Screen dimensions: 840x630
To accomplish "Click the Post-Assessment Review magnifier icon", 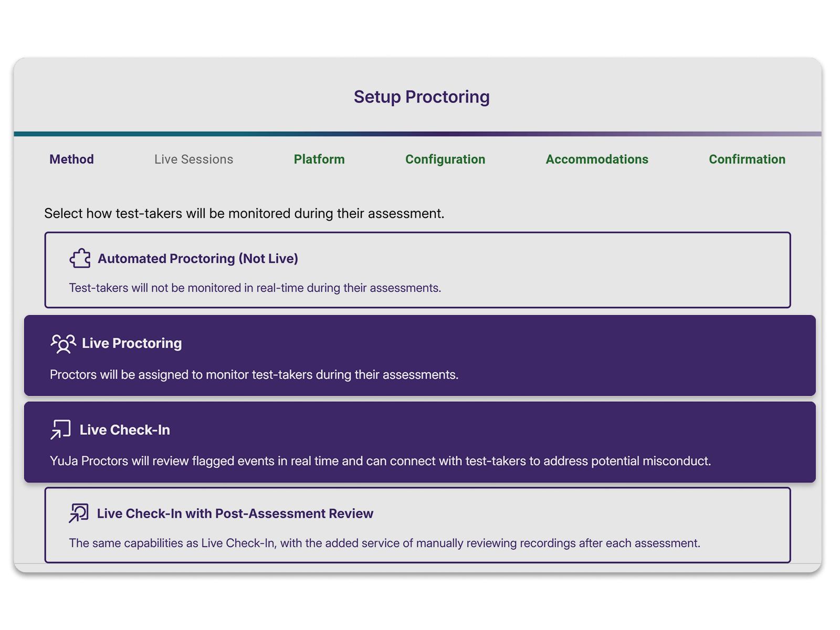I will (x=79, y=513).
